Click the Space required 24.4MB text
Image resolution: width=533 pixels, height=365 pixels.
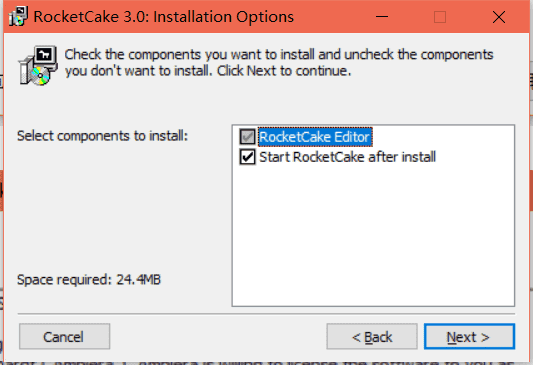pos(89,280)
